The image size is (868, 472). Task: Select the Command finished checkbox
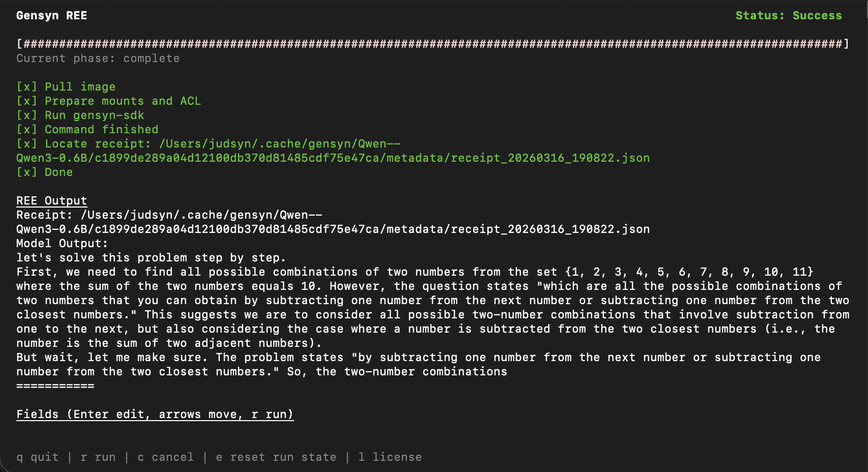[x=26, y=130]
